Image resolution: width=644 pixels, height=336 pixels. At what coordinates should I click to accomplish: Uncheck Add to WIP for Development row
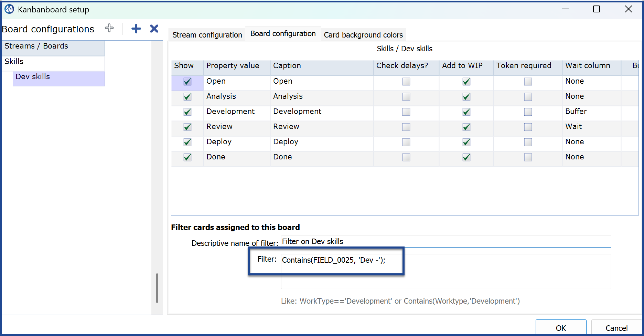pyautogui.click(x=466, y=112)
